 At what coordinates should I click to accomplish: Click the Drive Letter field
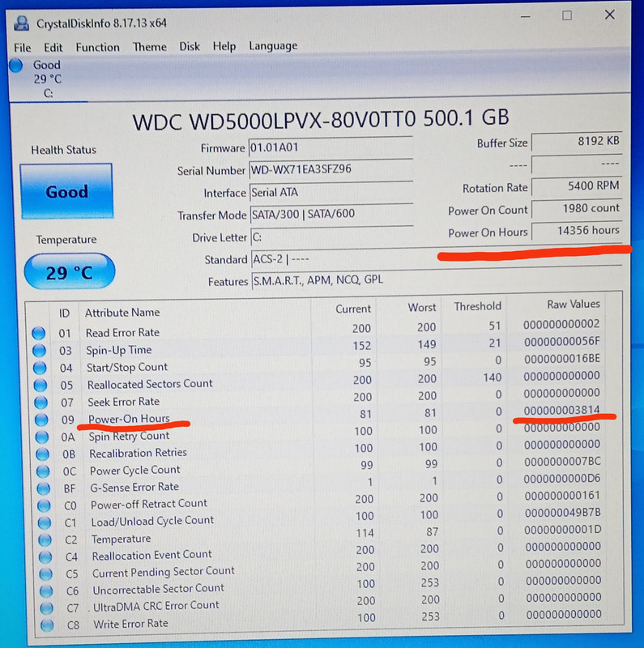(x=332, y=237)
